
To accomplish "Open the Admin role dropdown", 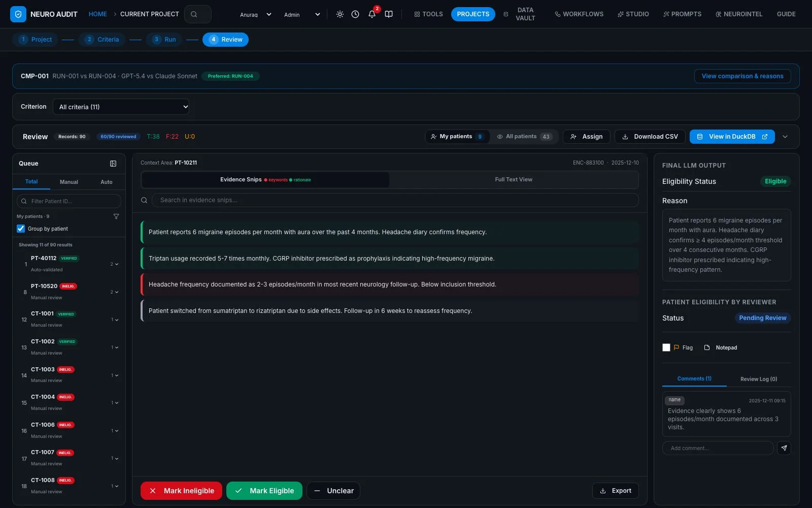I will [302, 15].
